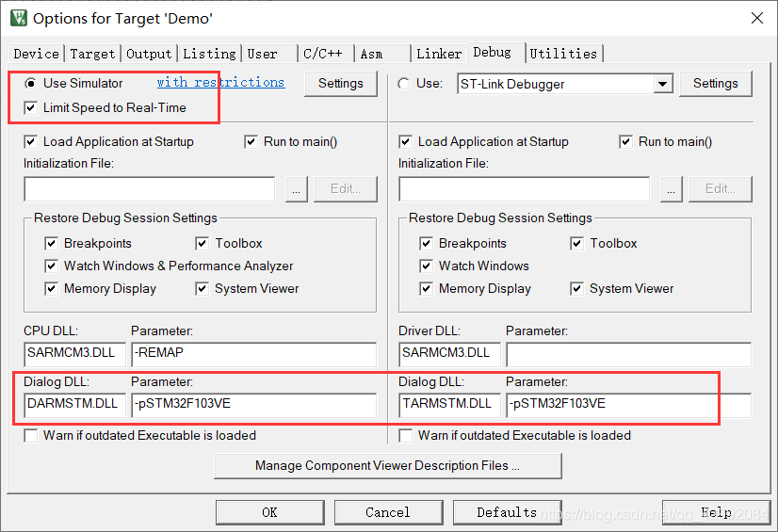
Task: Switch to the User tab
Action: pyautogui.click(x=270, y=54)
